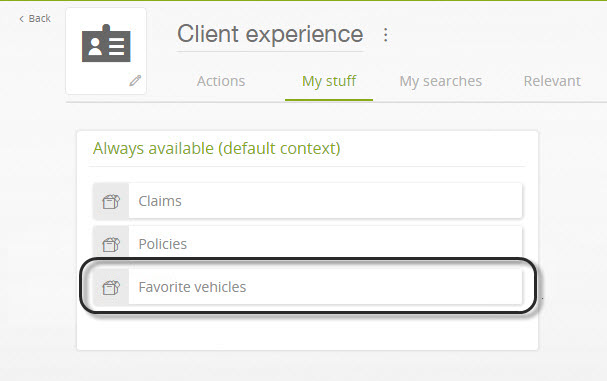The image size is (607, 381).
Task: Click the box icon beside Policies
Action: [x=111, y=244]
